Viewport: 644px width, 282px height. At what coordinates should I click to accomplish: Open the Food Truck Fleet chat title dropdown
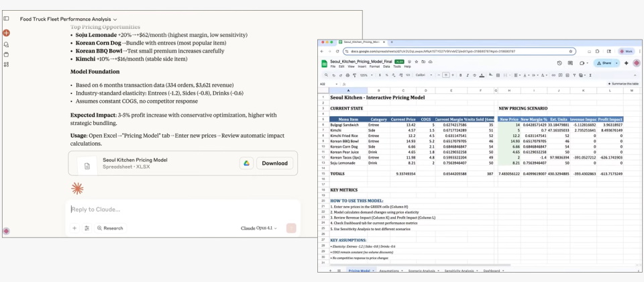115,19
